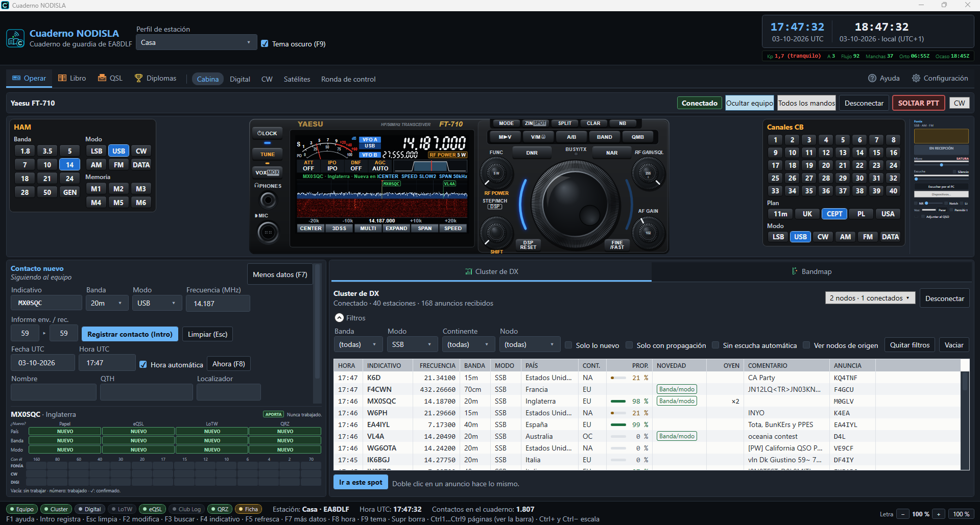Viewport: 980px width, 525px height.
Task: Click the TUNE button on the Yaesu panel
Action: coord(268,154)
